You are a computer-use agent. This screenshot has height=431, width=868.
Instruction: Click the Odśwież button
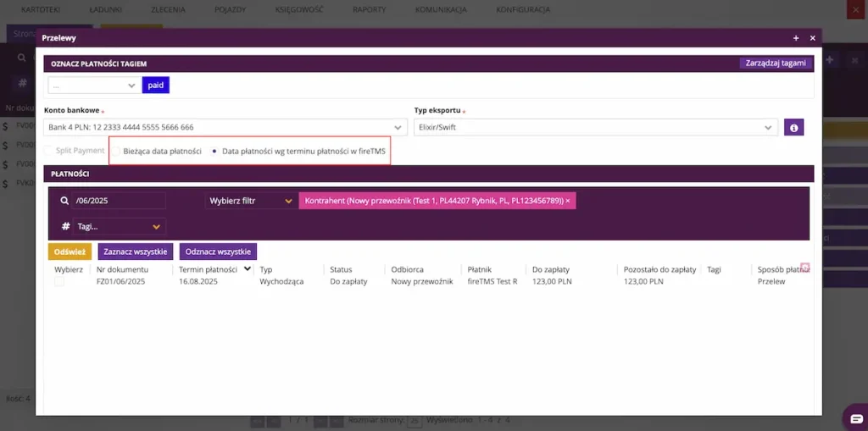tap(70, 251)
